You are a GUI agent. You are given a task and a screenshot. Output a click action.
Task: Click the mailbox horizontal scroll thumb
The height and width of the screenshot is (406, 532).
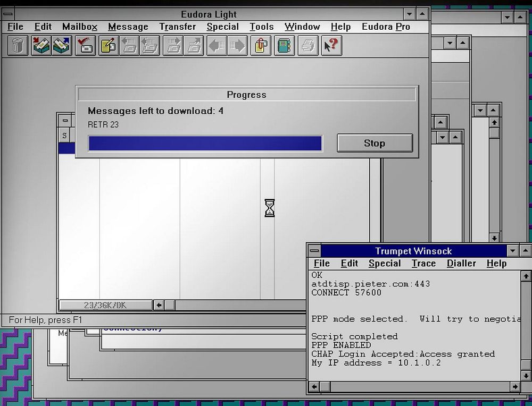coord(170,305)
